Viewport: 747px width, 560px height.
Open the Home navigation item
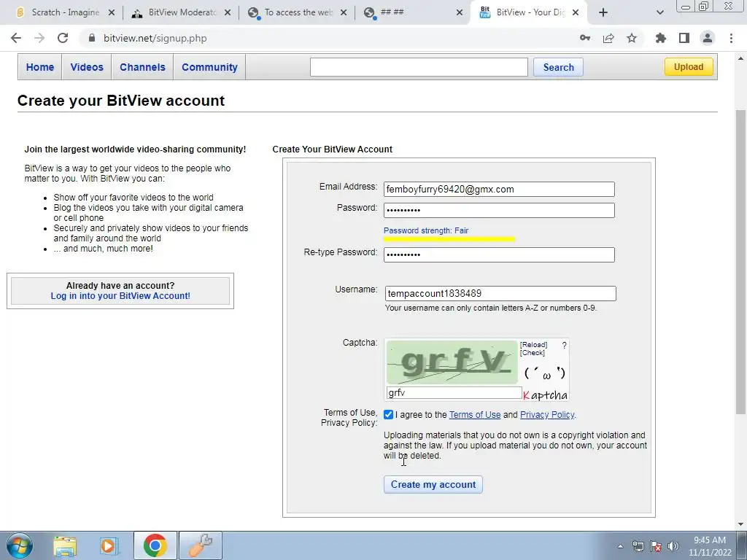point(40,67)
